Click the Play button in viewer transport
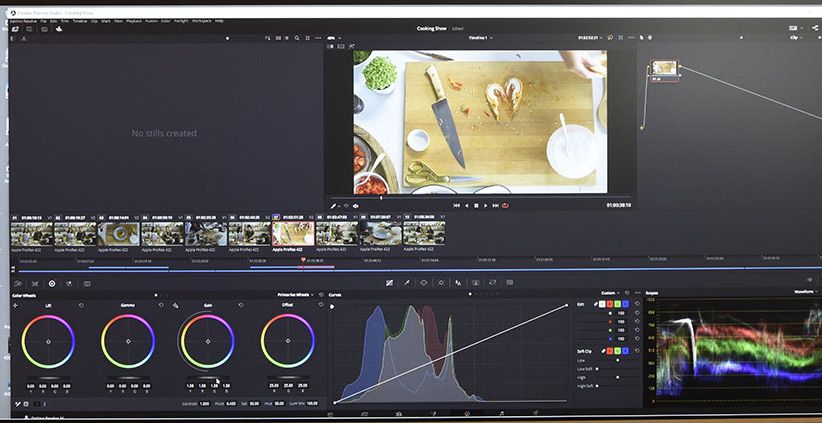This screenshot has width=822, height=423. (486, 206)
